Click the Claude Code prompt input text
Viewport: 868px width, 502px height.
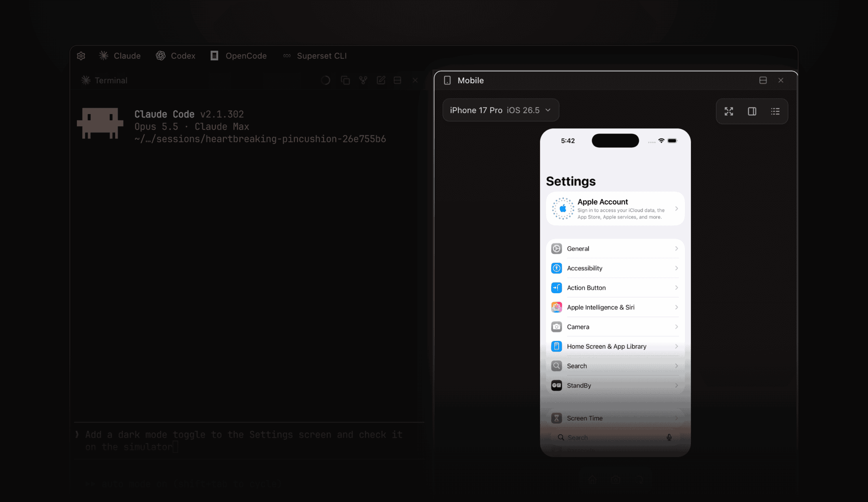pos(244,440)
